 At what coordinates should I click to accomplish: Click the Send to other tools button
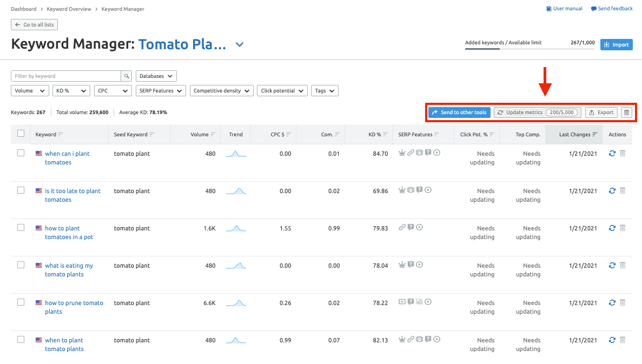tap(459, 112)
